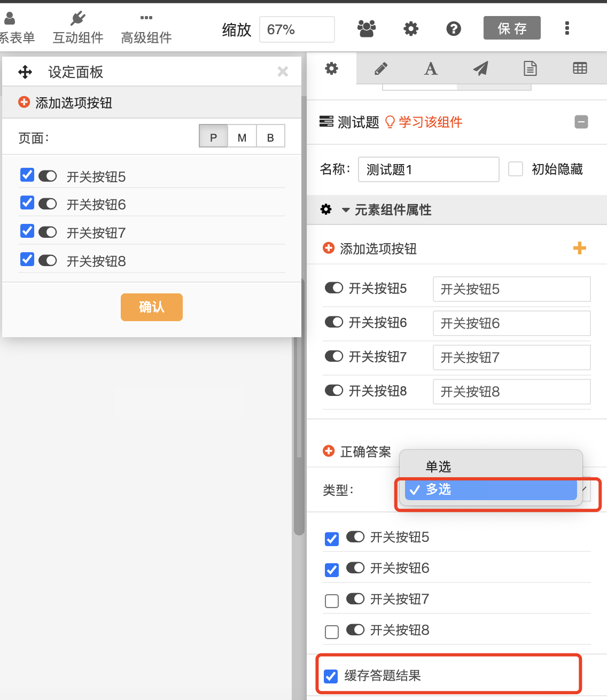
Task: Select 单选 from the type dropdown
Action: click(x=438, y=466)
